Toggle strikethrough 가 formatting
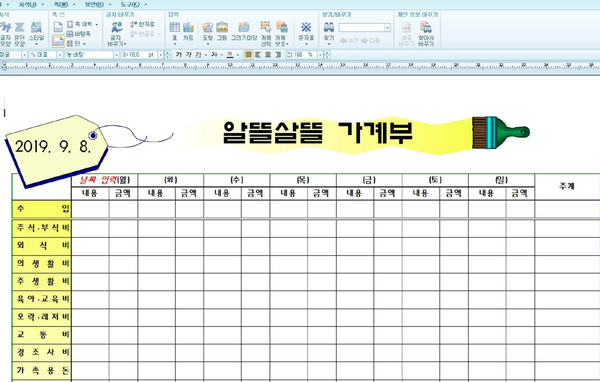The height and width of the screenshot is (382, 600). (214, 55)
